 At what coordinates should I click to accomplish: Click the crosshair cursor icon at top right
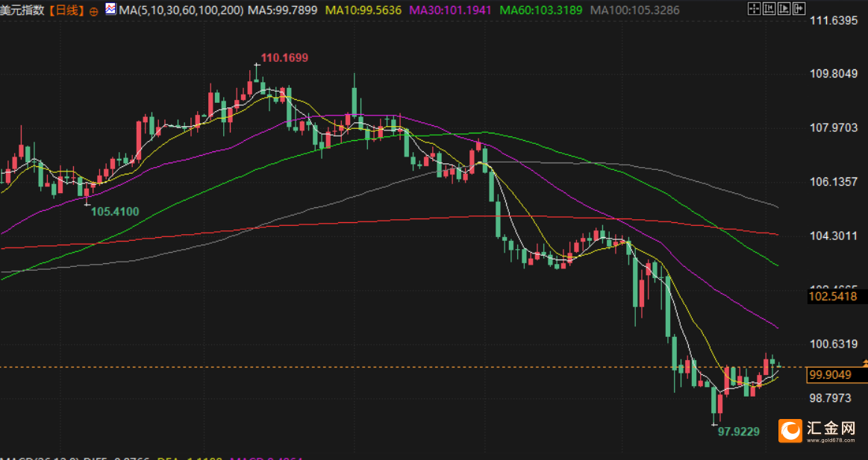[x=754, y=8]
